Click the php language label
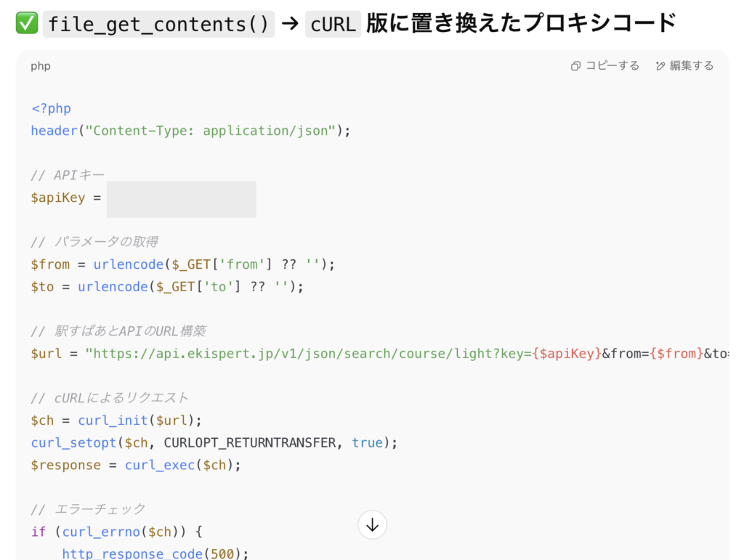The width and height of the screenshot is (744, 560). 41,66
